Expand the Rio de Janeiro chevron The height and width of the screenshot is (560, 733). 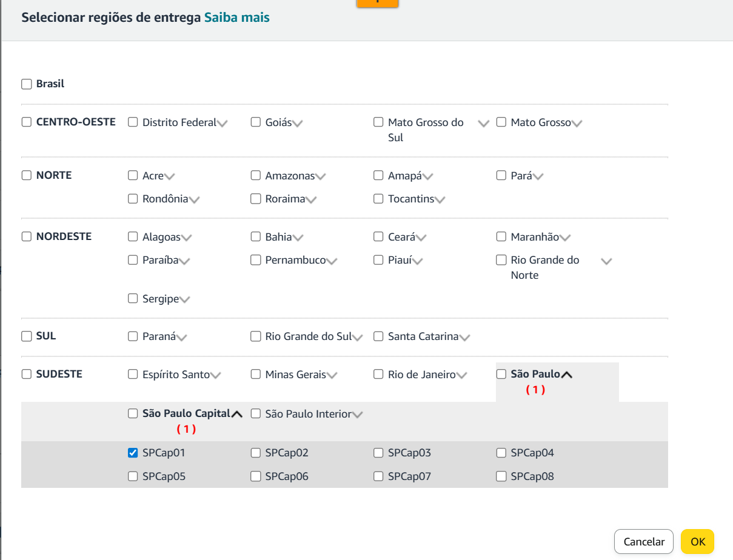pyautogui.click(x=461, y=376)
